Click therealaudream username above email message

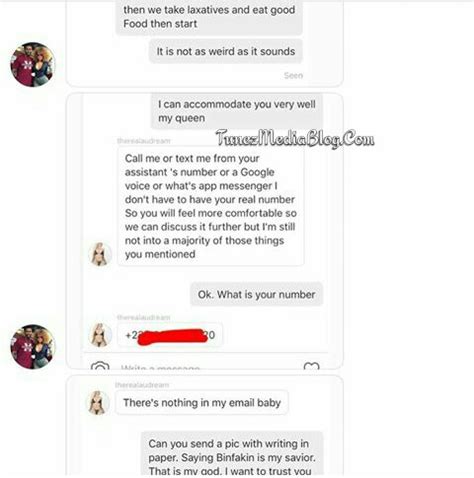point(142,385)
